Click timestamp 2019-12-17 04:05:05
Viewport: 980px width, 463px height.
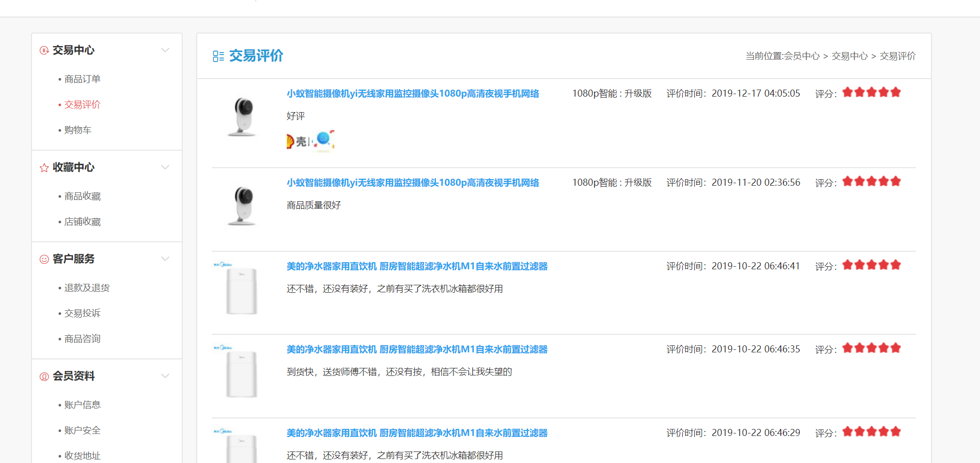tap(756, 94)
